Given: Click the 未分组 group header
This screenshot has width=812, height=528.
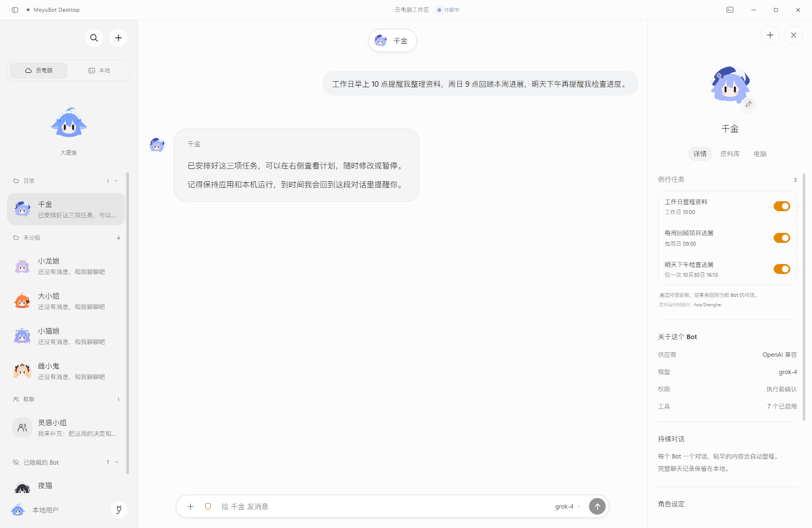Looking at the screenshot, I should coord(66,238).
